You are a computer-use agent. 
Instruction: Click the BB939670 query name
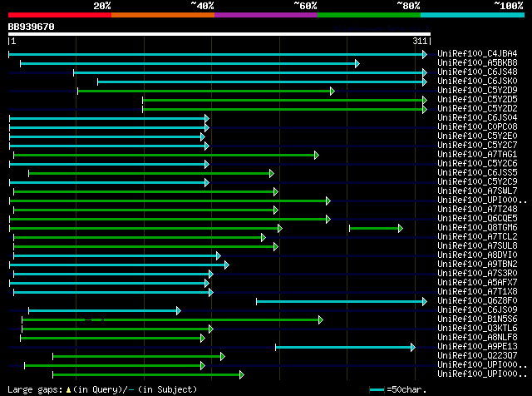(32, 27)
